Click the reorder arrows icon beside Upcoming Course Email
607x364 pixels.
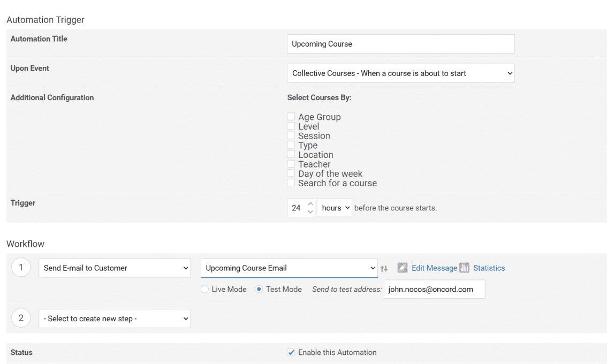(384, 268)
